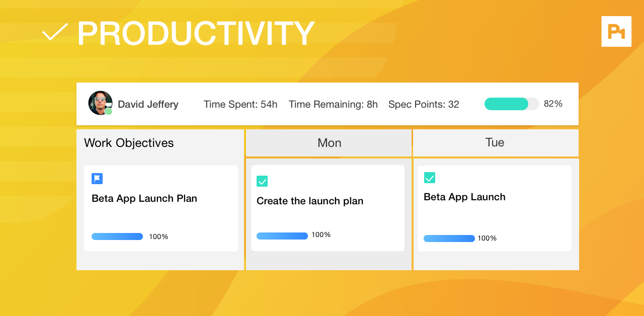Click the checkmark icon beside PRODUCTIVITY
This screenshot has width=644, height=316.
point(55,32)
